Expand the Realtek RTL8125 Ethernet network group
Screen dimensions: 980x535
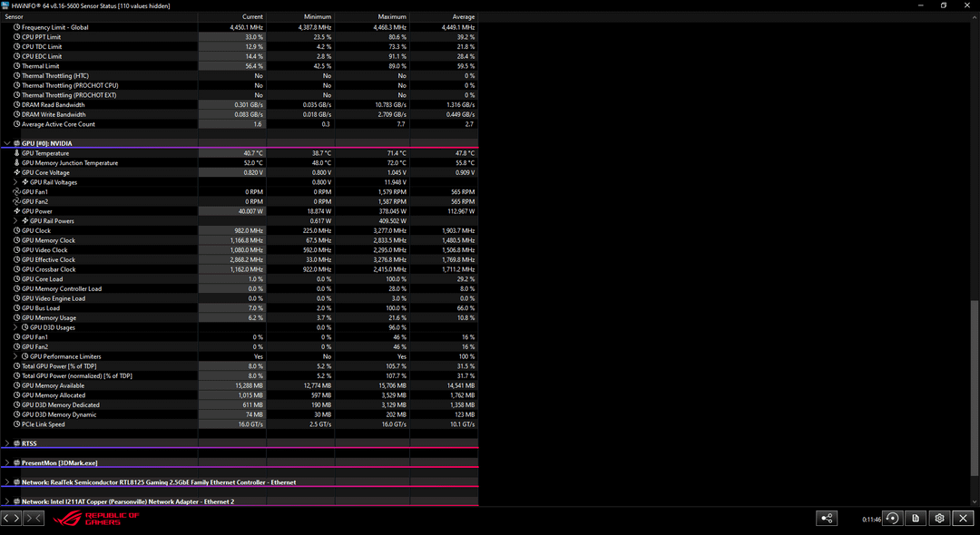point(7,482)
